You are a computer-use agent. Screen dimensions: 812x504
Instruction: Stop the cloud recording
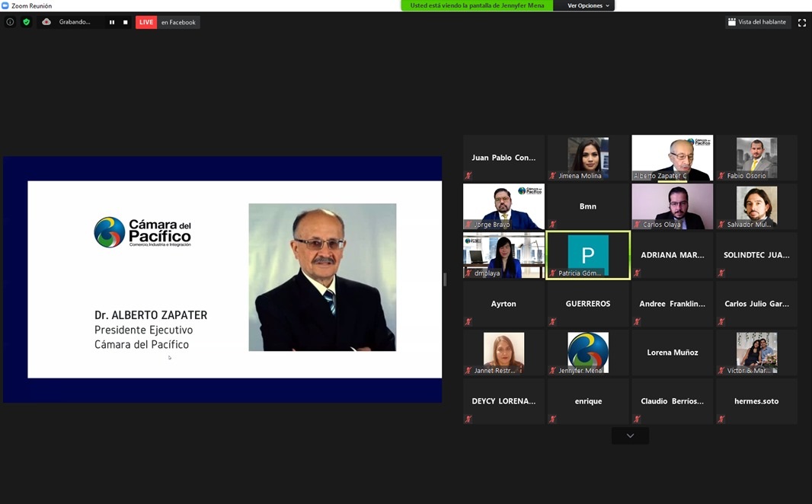[x=126, y=22]
